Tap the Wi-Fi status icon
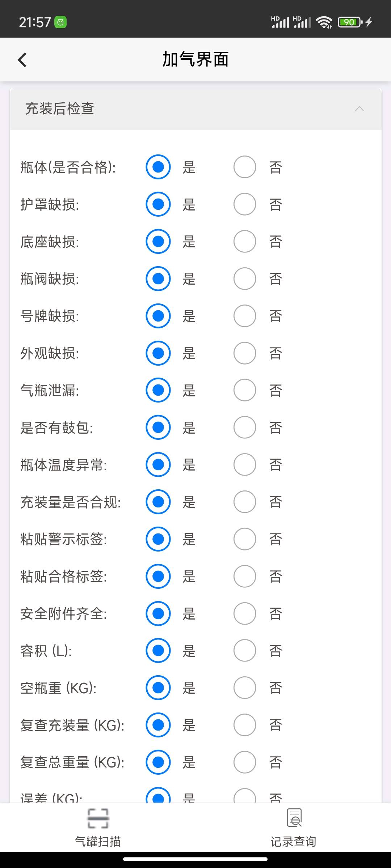 (x=324, y=22)
